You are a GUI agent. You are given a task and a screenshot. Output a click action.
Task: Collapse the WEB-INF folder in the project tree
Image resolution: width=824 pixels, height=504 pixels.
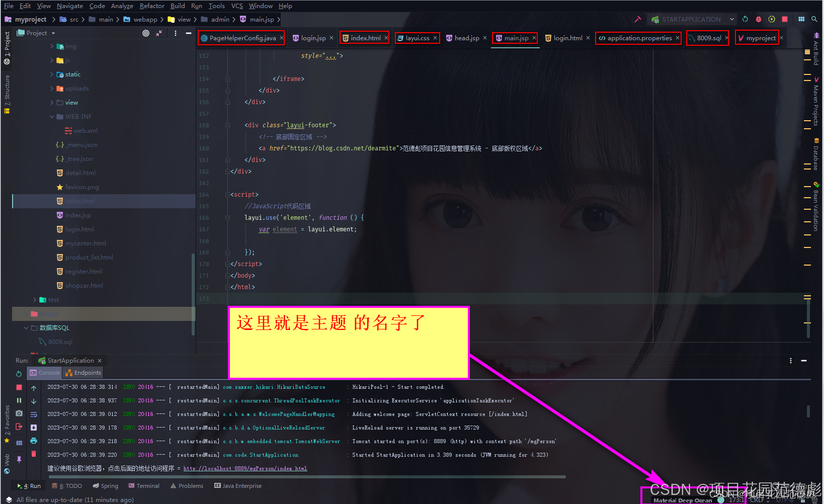(52, 116)
